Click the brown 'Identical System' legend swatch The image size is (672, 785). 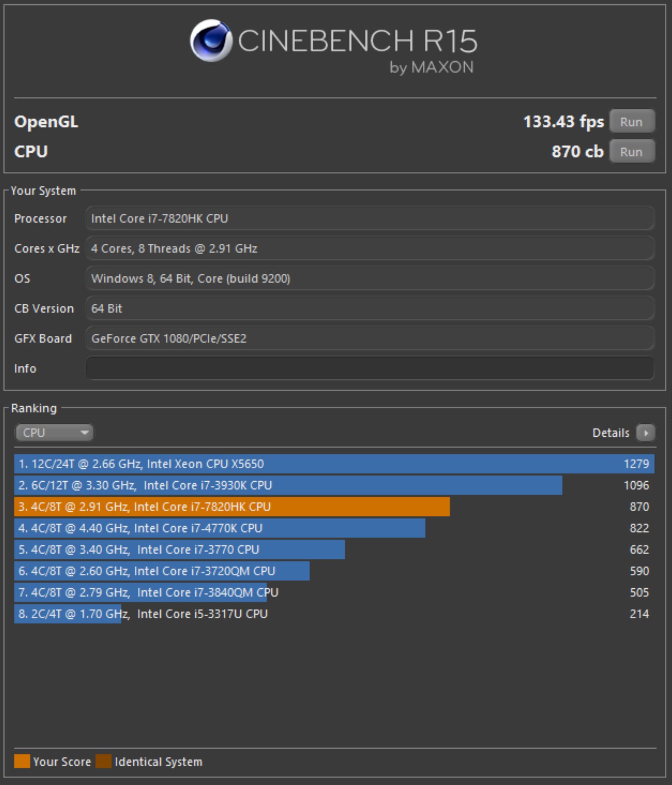[x=104, y=761]
